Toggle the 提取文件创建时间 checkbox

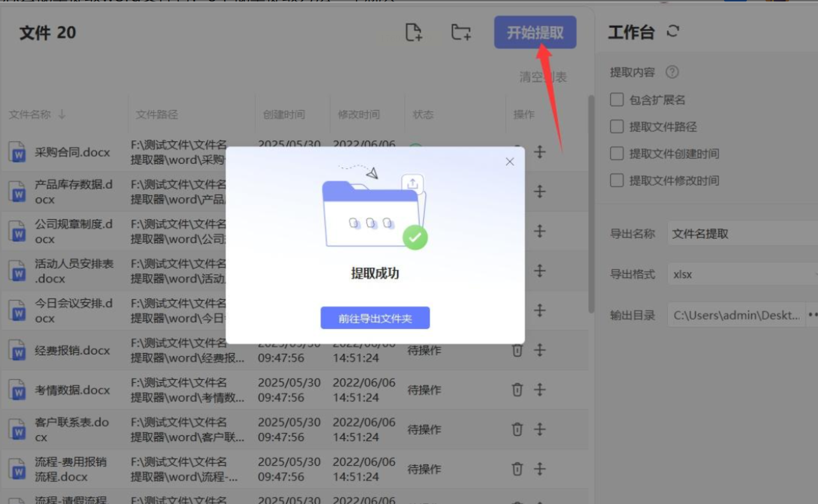617,153
